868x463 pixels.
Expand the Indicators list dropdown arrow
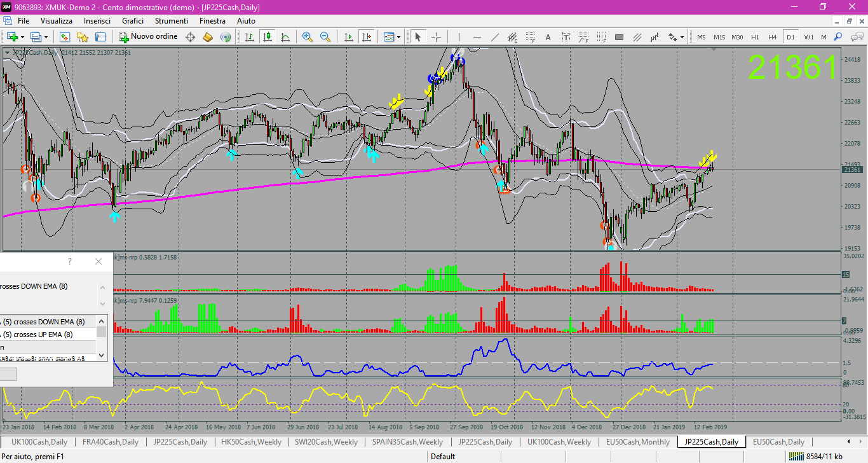click(x=399, y=37)
